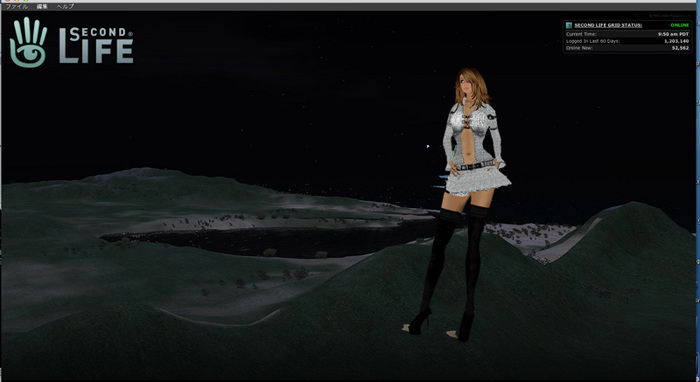700x382 pixels.
Task: Click the yellow window minimize button
Action: (16, 0)
